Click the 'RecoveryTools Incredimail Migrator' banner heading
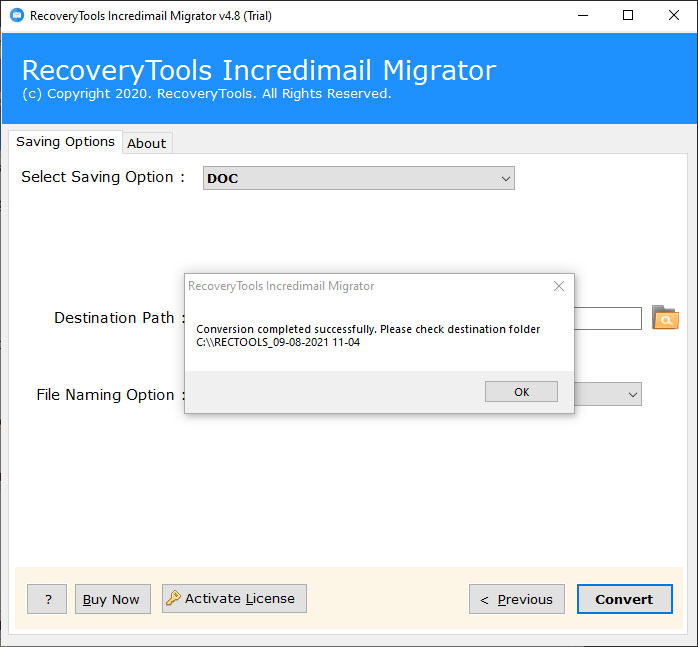Image resolution: width=698 pixels, height=647 pixels. pyautogui.click(x=259, y=70)
